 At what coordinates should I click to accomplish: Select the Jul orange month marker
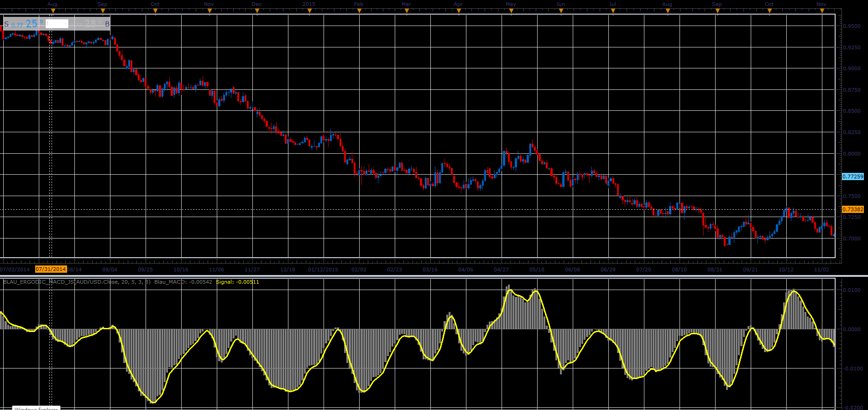pos(613,11)
